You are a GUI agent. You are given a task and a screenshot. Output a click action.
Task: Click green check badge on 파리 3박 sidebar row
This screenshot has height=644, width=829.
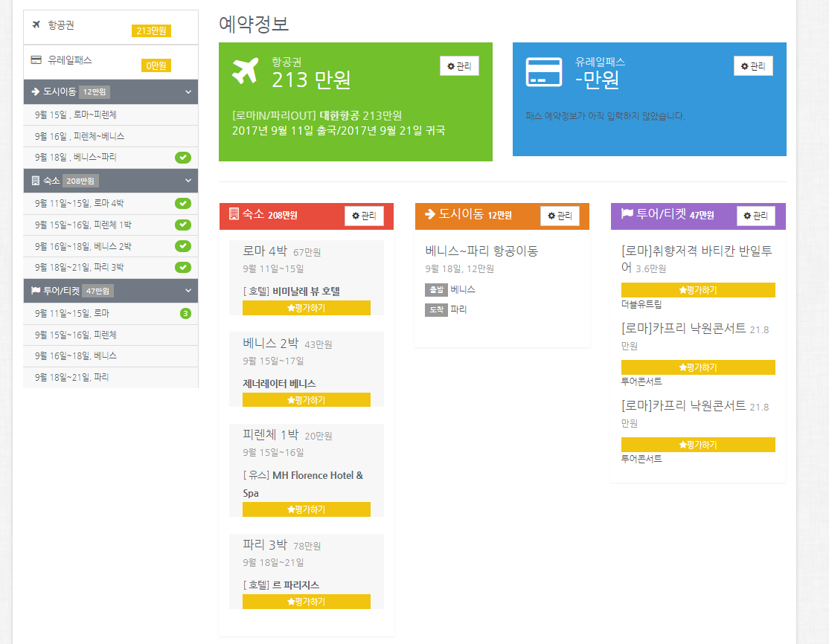pyautogui.click(x=183, y=267)
